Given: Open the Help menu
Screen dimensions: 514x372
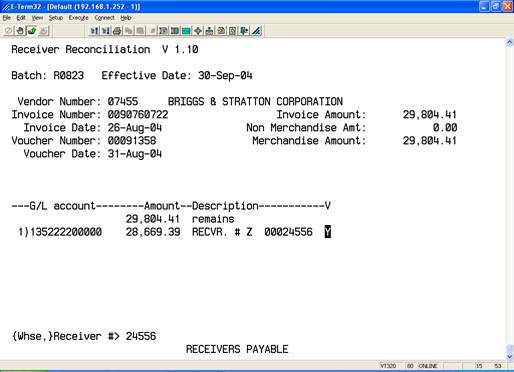Looking at the screenshot, I should pyautogui.click(x=126, y=18).
